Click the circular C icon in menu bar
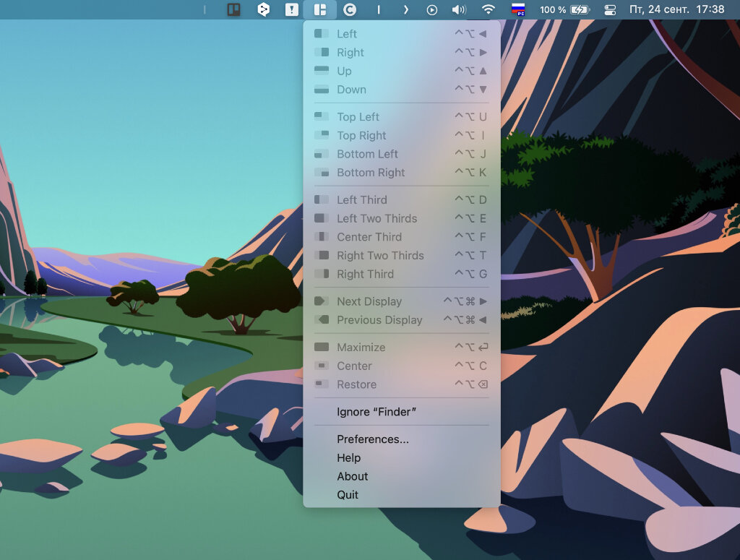 pyautogui.click(x=349, y=9)
